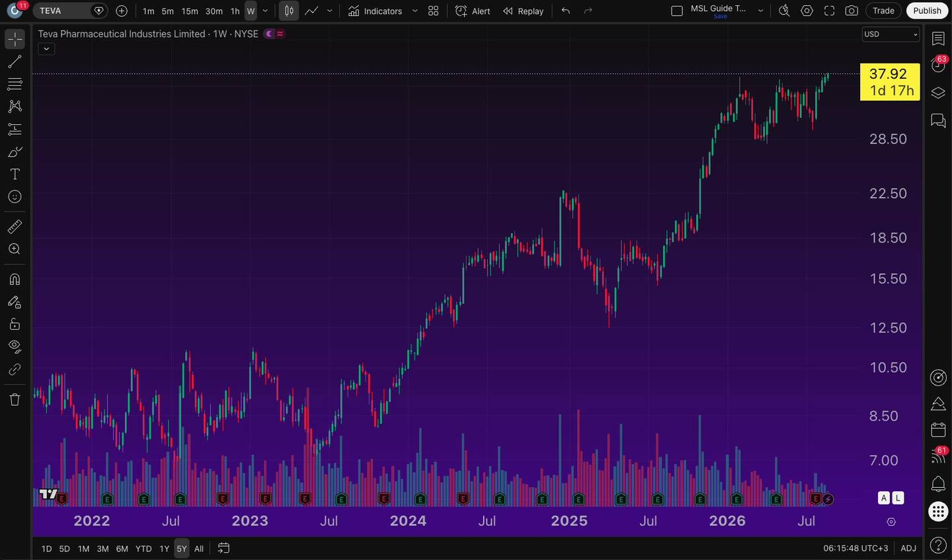Start bar Replay mode
952x560 pixels.
pos(523,11)
